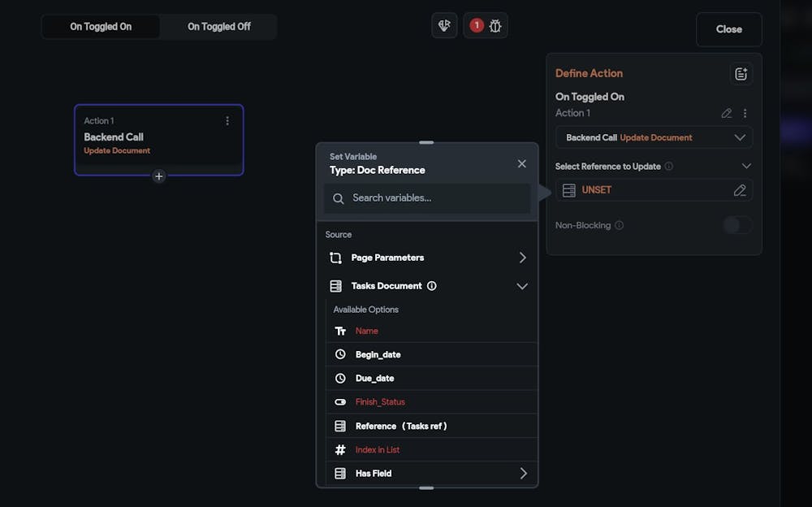Select the Index in List option
Viewport: 812px width, 507px height.
click(x=431, y=450)
